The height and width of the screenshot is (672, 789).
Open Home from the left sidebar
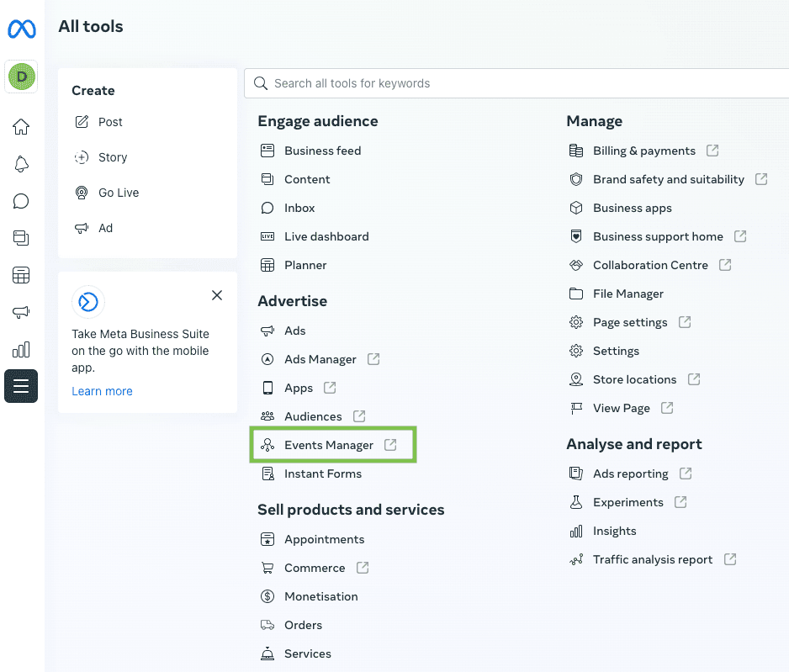click(21, 126)
